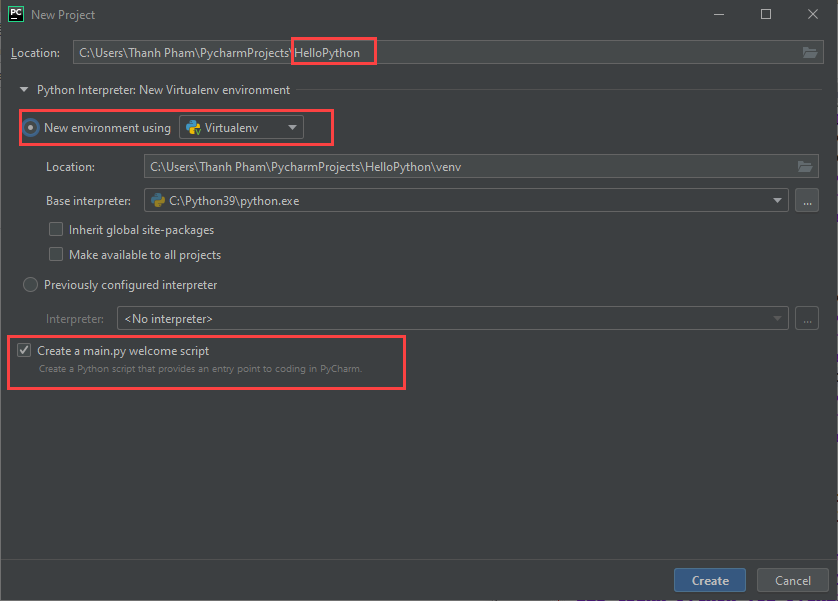
Task: Click ellipsis button next to Base interpreter
Action: click(x=807, y=200)
